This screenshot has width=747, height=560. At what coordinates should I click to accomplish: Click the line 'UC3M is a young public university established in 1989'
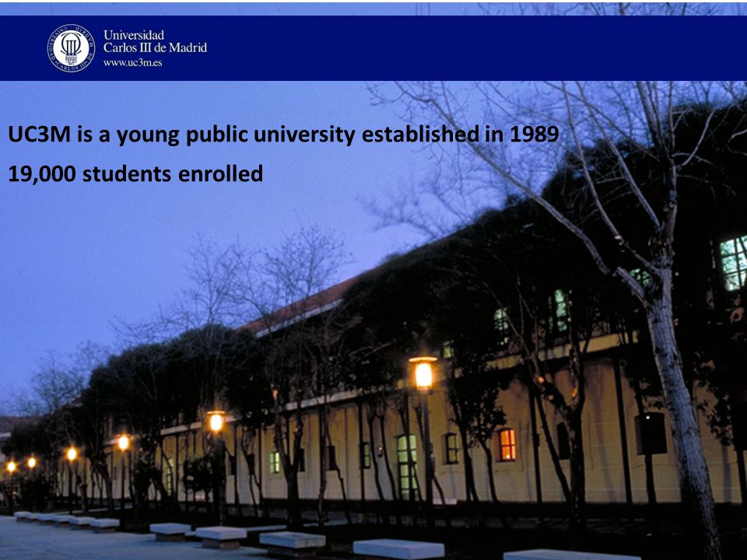[283, 135]
